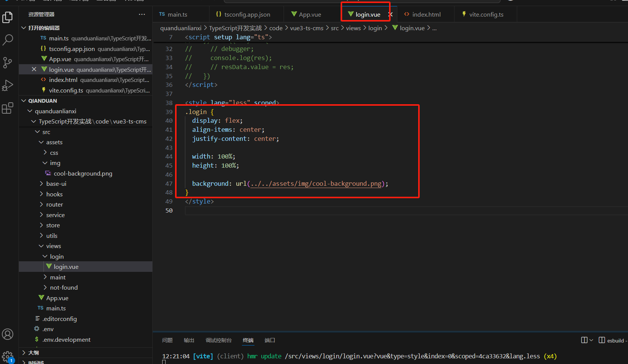Open the explorer's more actions ellipsis
Screen dimensions: 628x364
[x=142, y=14]
